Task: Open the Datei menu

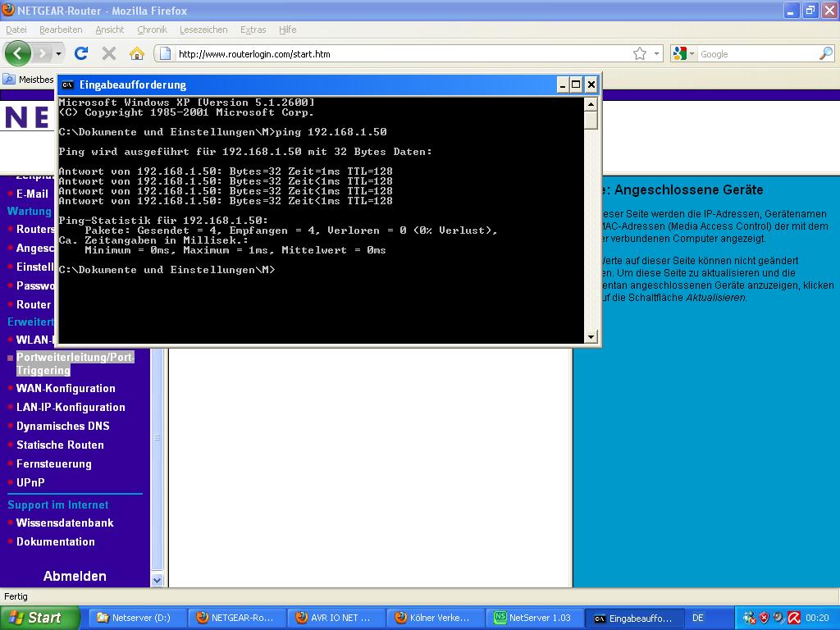Action: tap(16, 30)
